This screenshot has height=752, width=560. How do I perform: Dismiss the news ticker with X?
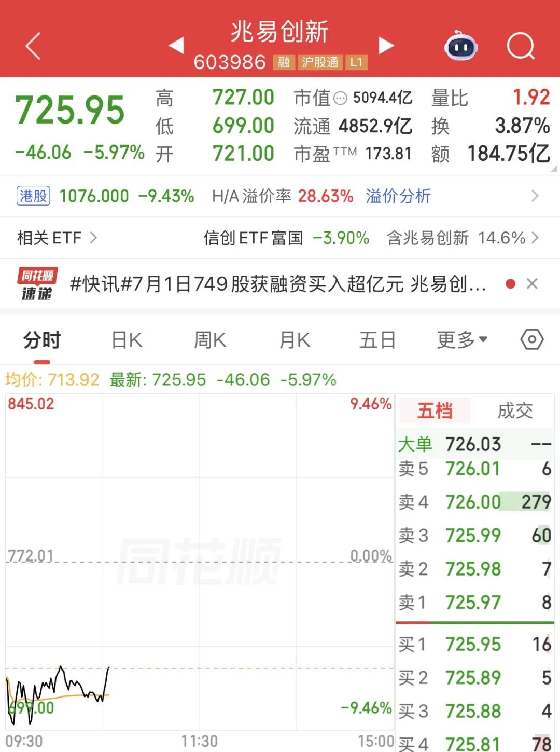click(532, 284)
